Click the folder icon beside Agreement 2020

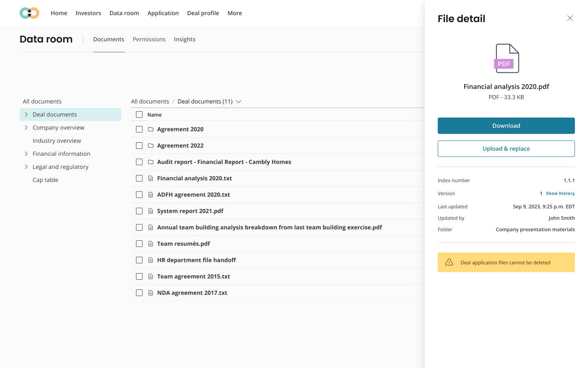coord(151,129)
